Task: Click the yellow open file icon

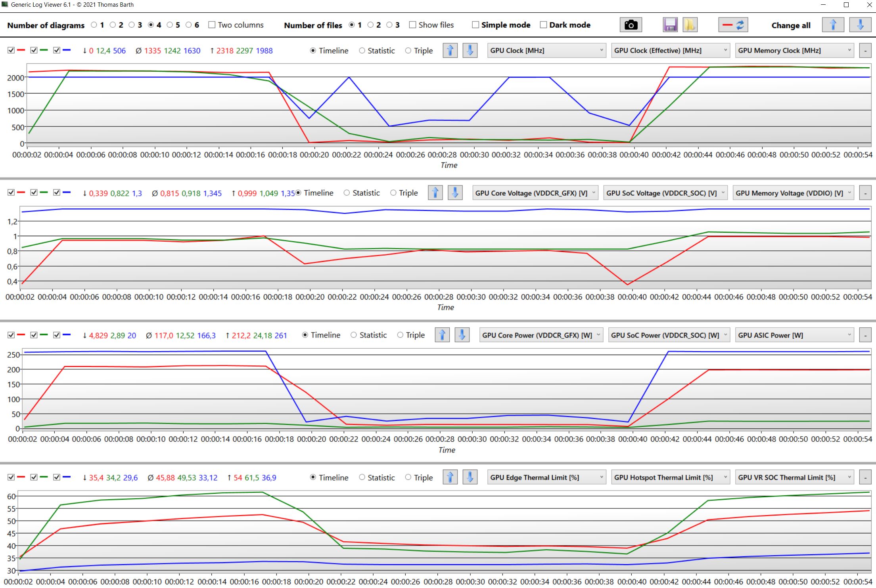Action: coord(690,25)
